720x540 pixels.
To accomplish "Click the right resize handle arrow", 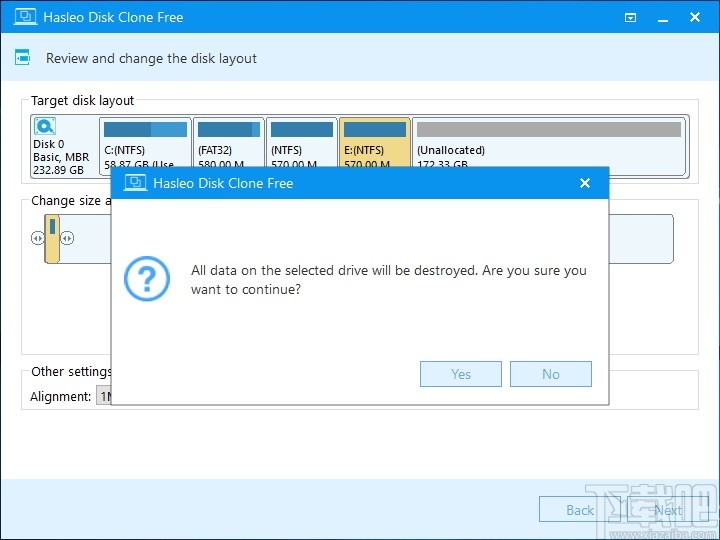I will click(67, 238).
